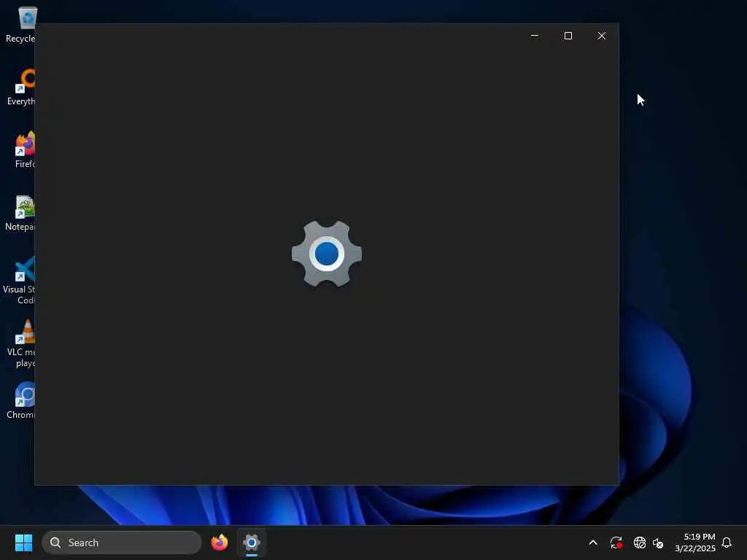Open the network tray icon
The height and width of the screenshot is (560, 747).
point(639,542)
